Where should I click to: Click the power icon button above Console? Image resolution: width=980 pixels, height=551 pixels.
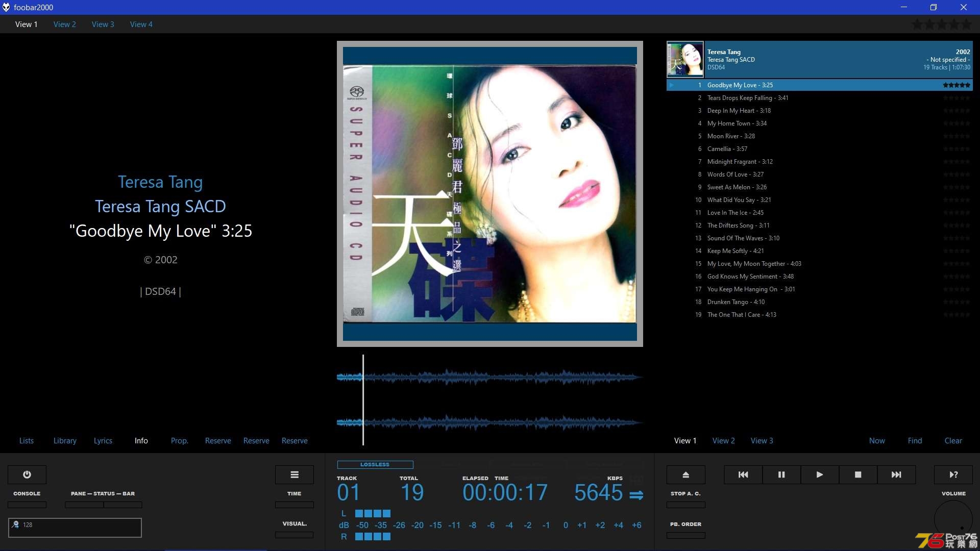[x=27, y=474]
